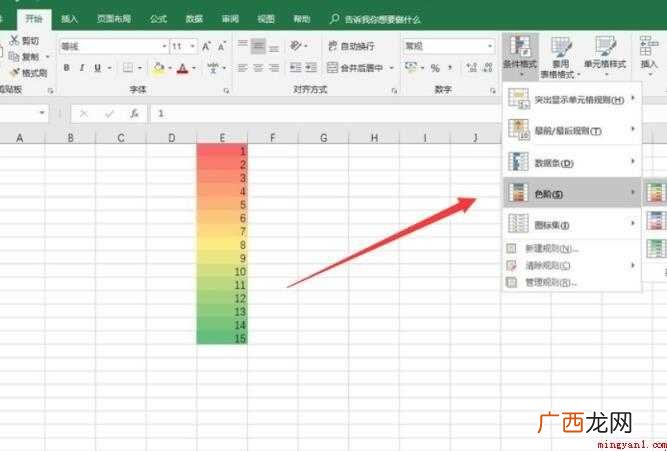Open Clear Rules (清除规则) submenu
This screenshot has height=451, width=667.
click(x=572, y=265)
